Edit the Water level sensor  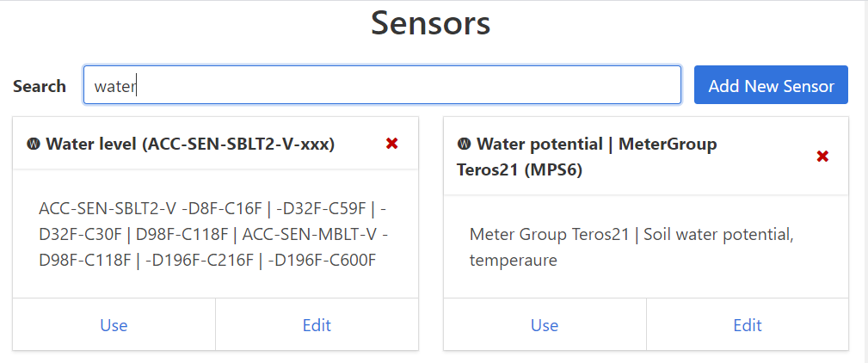click(x=317, y=325)
